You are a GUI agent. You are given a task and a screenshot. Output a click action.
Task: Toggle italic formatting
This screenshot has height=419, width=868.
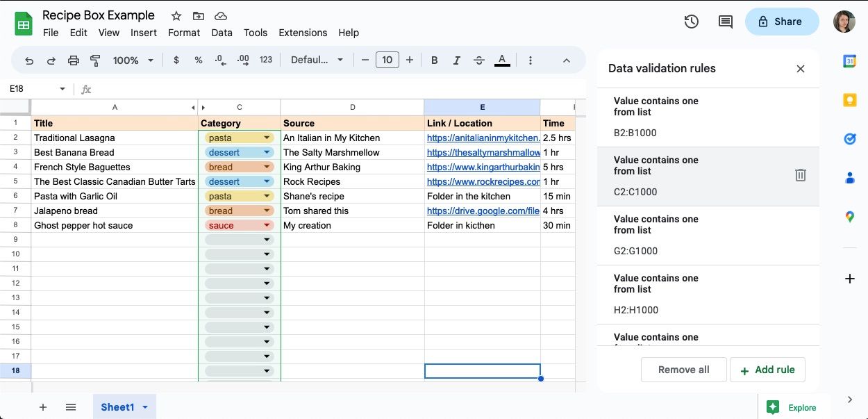click(x=456, y=60)
